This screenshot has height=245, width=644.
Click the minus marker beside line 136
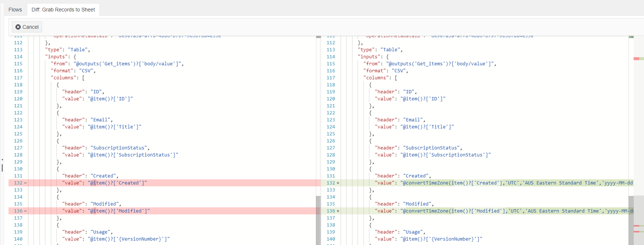pyautogui.click(x=25, y=211)
